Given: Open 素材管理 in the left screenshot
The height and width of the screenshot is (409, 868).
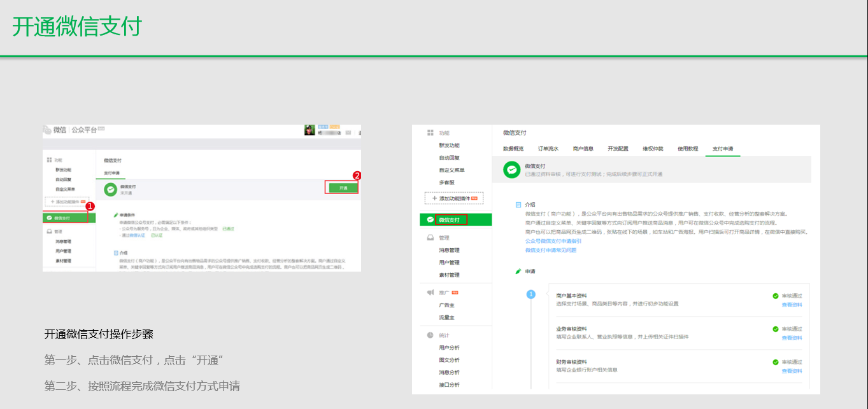Looking at the screenshot, I should (63, 261).
